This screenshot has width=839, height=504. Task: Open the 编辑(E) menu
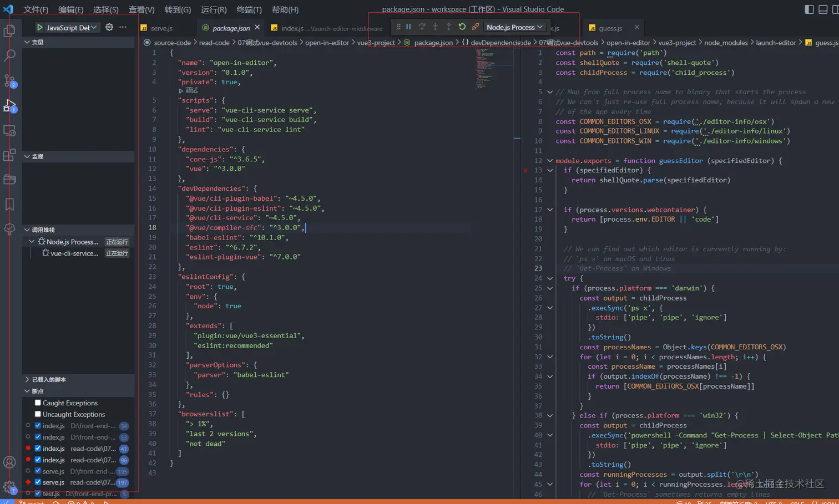coord(71,9)
